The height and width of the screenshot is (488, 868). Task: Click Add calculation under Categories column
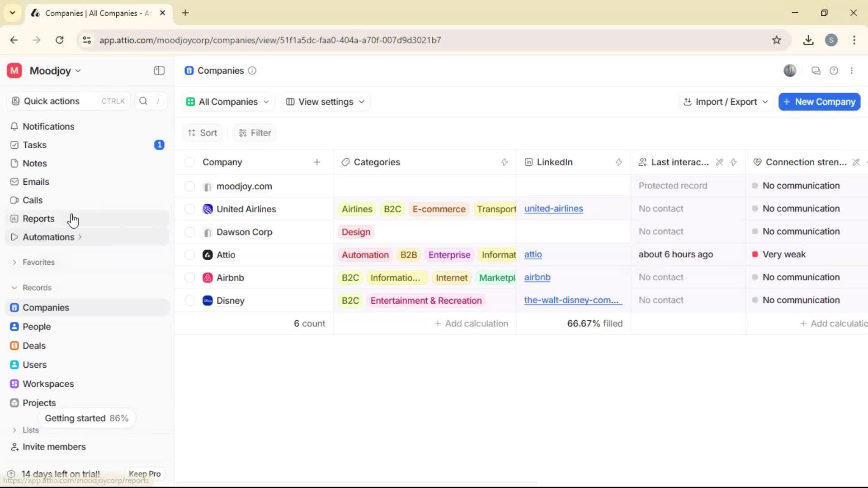coord(471,324)
